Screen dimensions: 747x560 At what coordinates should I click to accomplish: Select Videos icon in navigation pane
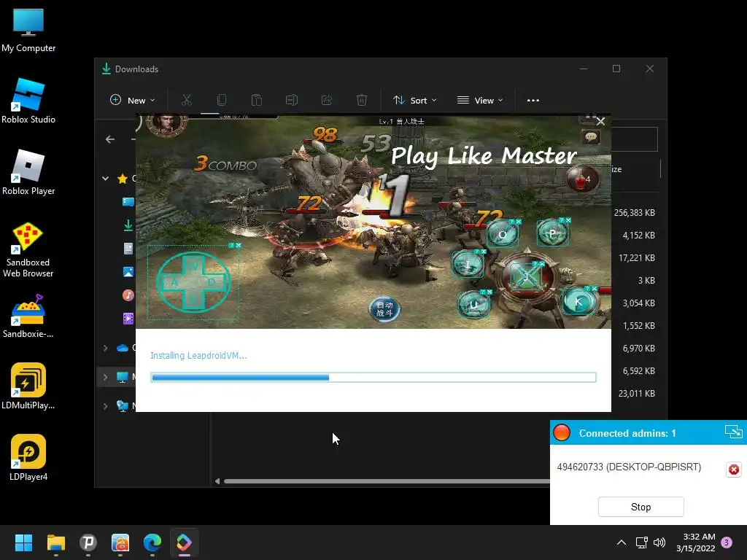point(128,319)
